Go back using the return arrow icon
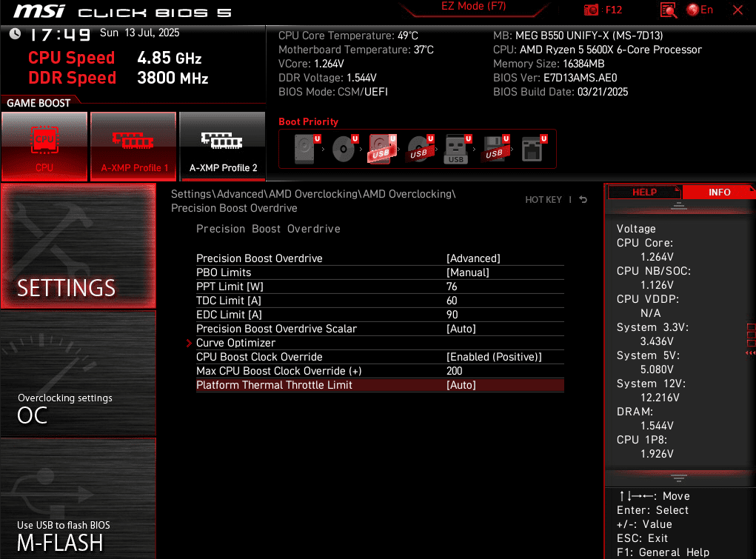Viewport: 756px width, 559px height. coord(583,199)
